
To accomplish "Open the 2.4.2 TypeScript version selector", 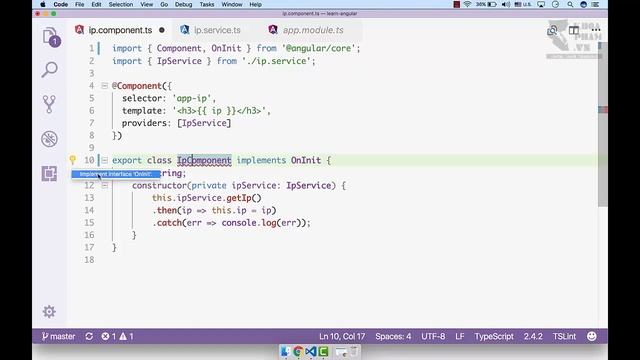I will coord(533,336).
